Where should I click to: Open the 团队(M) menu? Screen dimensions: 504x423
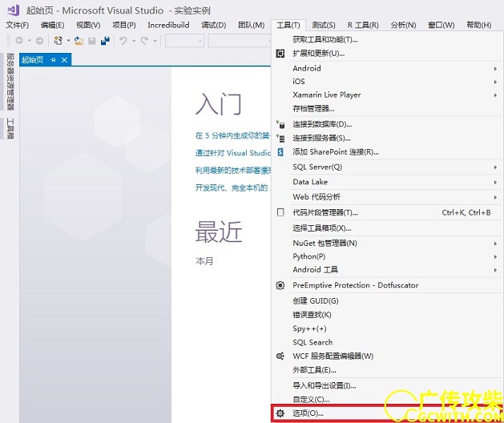(252, 25)
